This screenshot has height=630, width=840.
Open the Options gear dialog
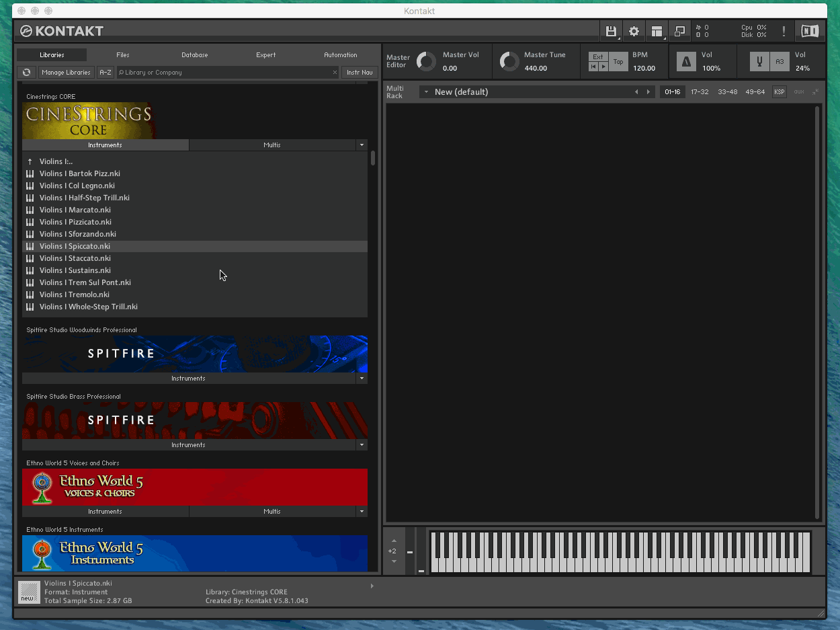point(634,32)
